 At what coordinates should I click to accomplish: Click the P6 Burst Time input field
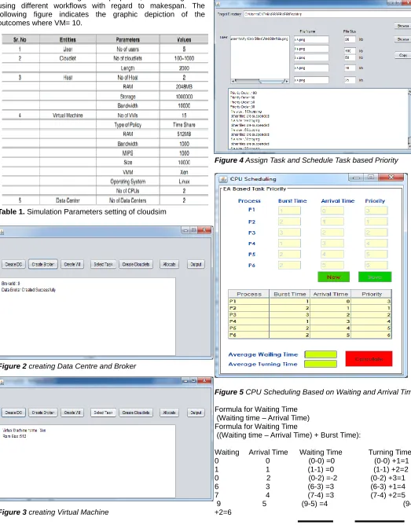coord(289,265)
